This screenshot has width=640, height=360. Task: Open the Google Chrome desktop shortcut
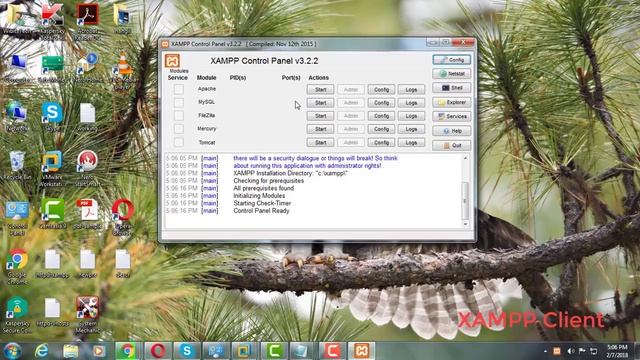[x=17, y=267]
